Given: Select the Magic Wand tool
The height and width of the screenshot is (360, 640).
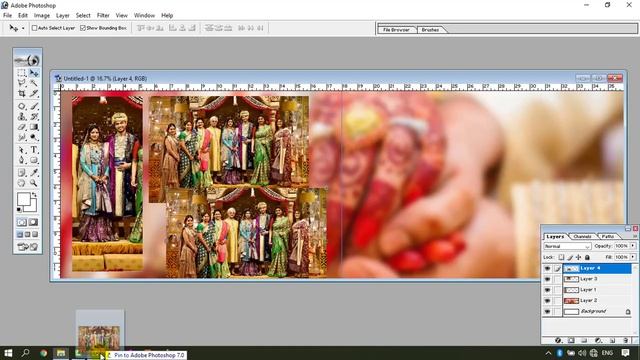Looking at the screenshot, I should 34,83.
